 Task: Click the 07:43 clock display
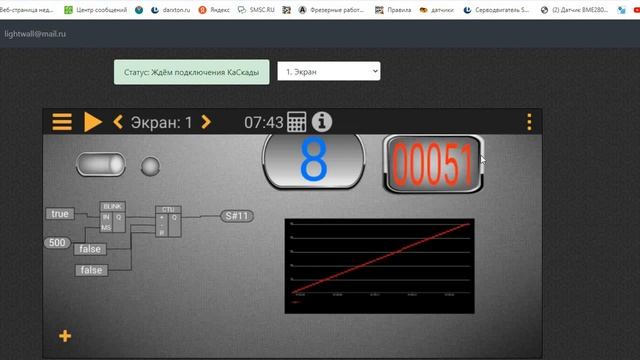(264, 122)
